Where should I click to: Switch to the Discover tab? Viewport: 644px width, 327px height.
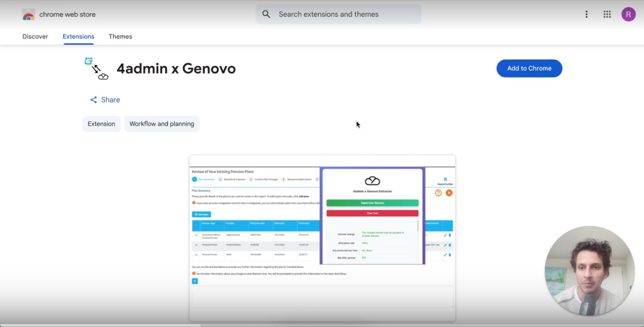(35, 37)
